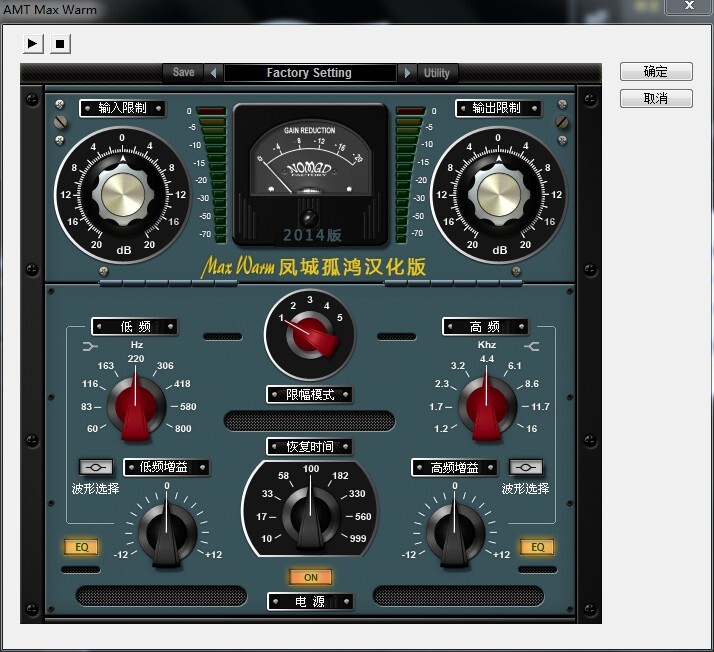Click the 限幅模式 label
The image size is (714, 652).
[x=310, y=394]
